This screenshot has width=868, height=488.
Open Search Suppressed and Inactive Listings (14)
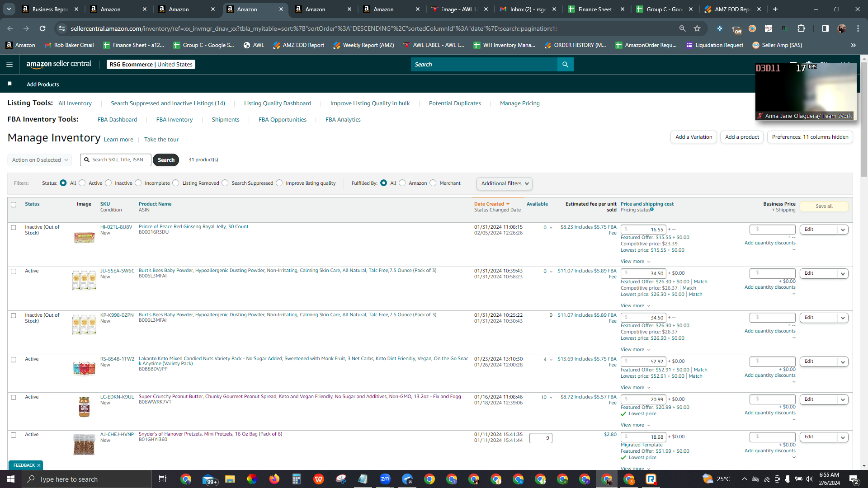click(x=168, y=103)
